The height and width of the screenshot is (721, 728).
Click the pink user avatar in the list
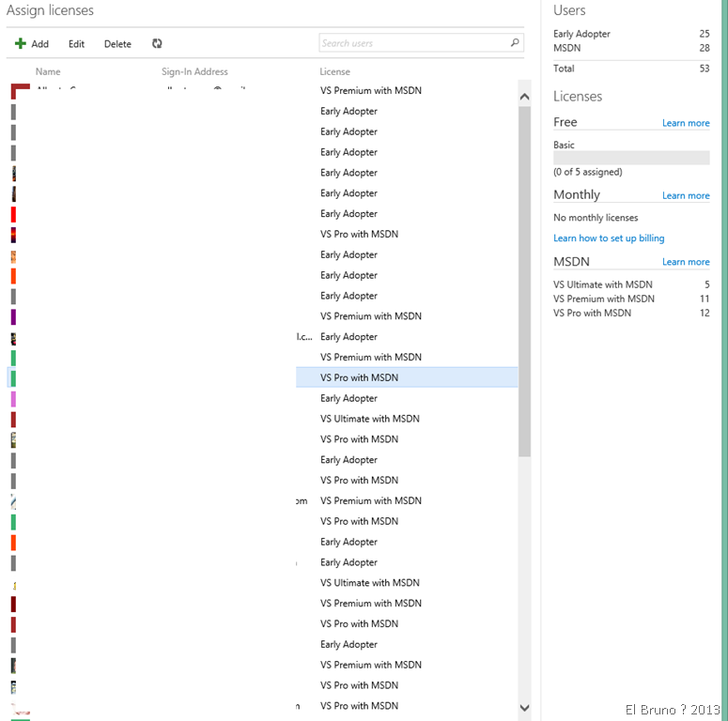13,398
